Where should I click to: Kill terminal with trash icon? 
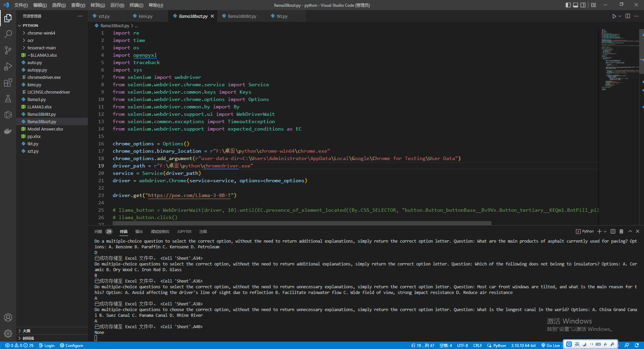[621, 231]
